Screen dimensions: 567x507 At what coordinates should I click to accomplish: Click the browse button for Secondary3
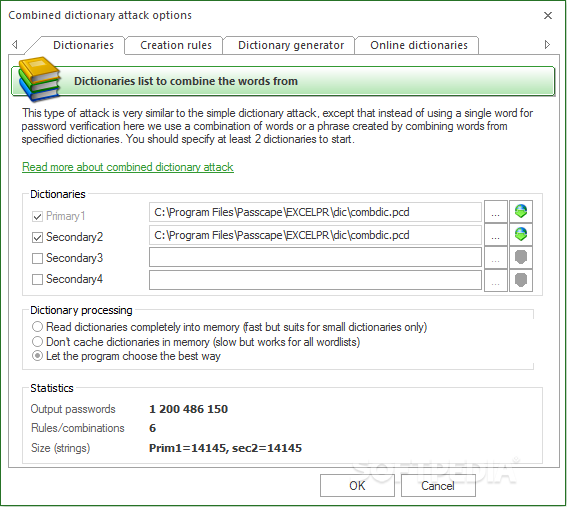click(495, 257)
